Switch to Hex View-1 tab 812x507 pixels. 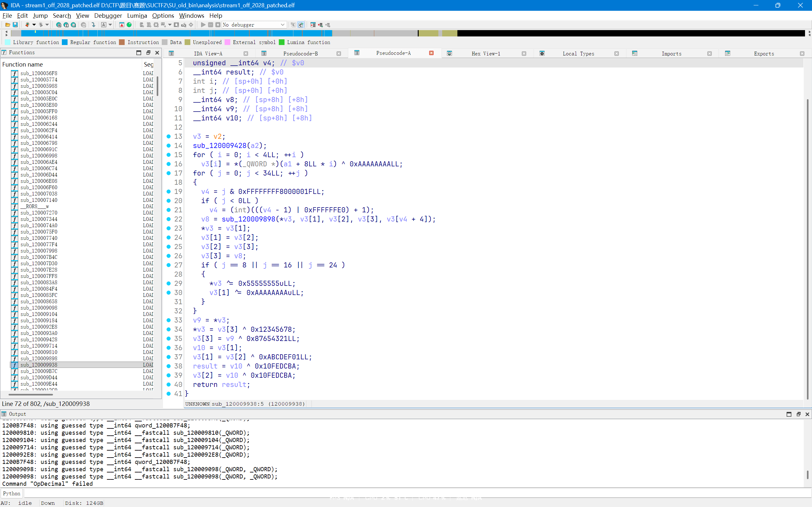pyautogui.click(x=486, y=54)
